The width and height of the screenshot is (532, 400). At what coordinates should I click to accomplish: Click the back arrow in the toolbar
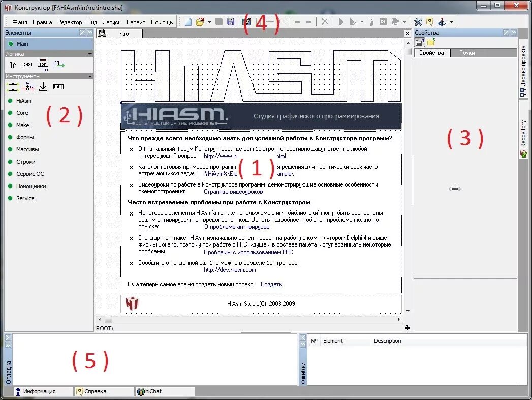pos(297,22)
